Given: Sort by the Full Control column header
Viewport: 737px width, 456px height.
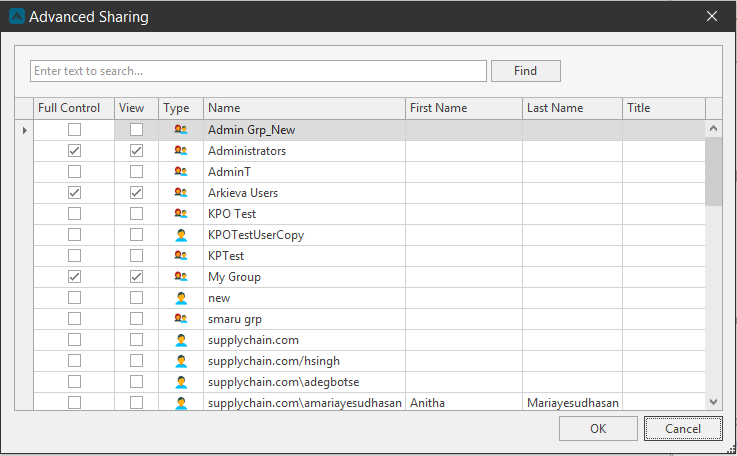Looking at the screenshot, I should pos(74,108).
